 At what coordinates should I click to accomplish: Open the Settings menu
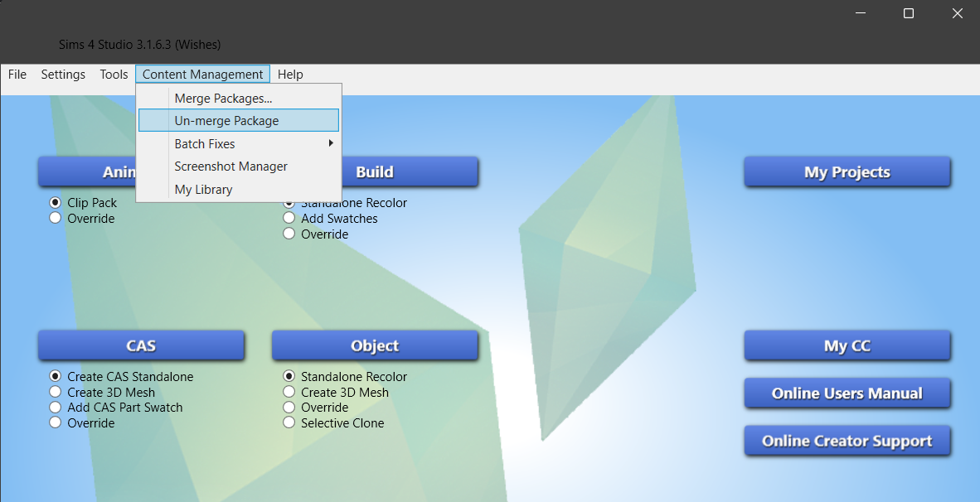pyautogui.click(x=63, y=75)
